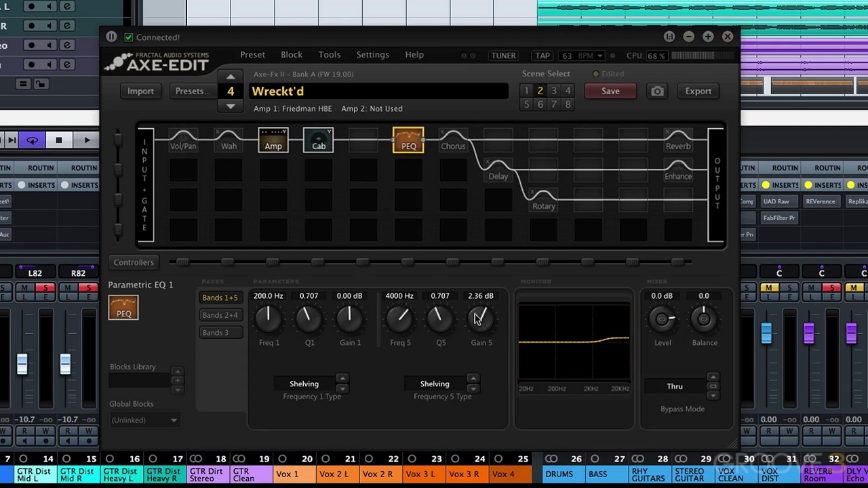
Task: Click the Gain 5 knob
Action: pyautogui.click(x=481, y=318)
